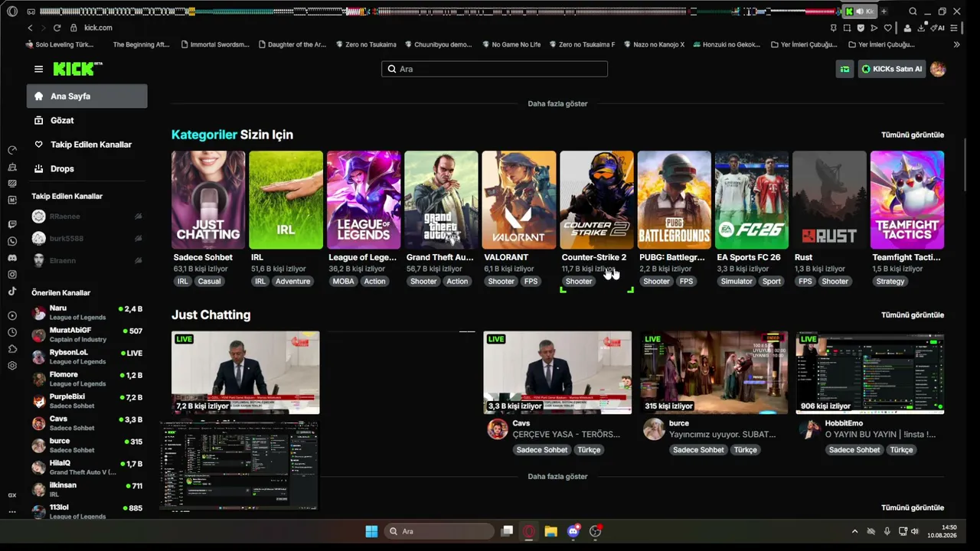Click the green shop icon beside KICKs button
980x551 pixels.
pyautogui.click(x=844, y=69)
